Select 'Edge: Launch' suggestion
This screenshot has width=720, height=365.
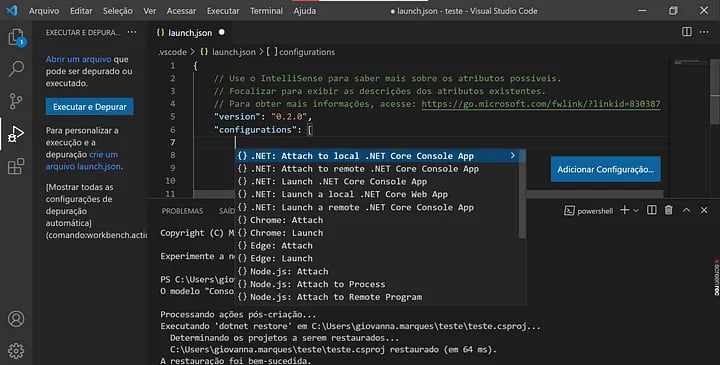[377, 258]
